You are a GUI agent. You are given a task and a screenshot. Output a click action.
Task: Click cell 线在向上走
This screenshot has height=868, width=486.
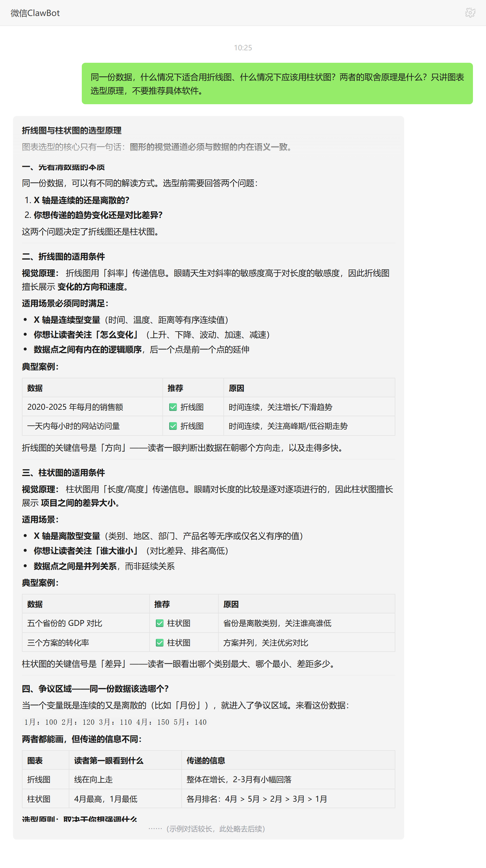(x=125, y=779)
